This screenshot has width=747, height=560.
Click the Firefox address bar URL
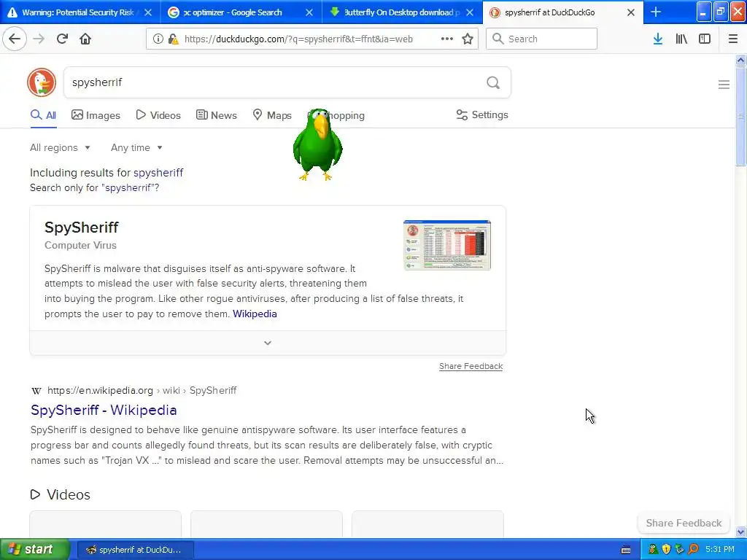pos(298,39)
